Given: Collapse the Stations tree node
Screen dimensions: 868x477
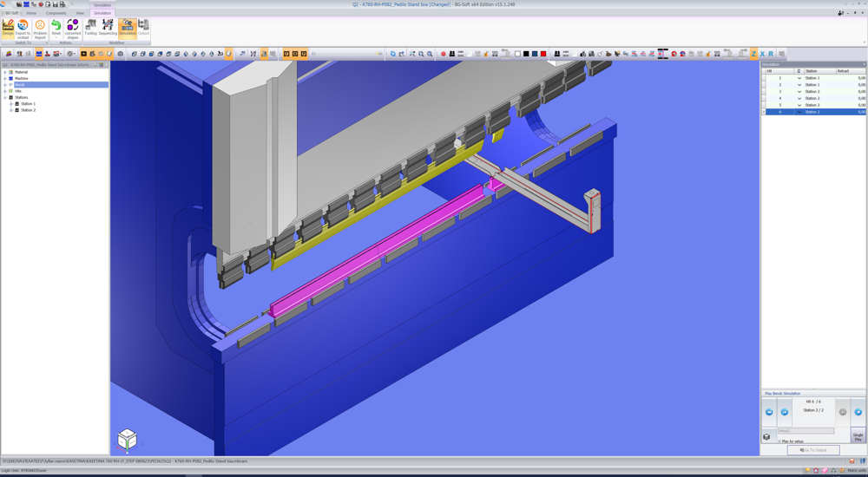Looking at the screenshot, I should (5, 97).
